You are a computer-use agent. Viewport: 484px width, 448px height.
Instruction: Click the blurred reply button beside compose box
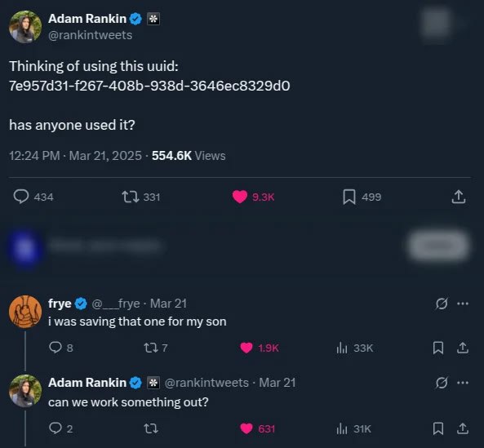tap(438, 246)
